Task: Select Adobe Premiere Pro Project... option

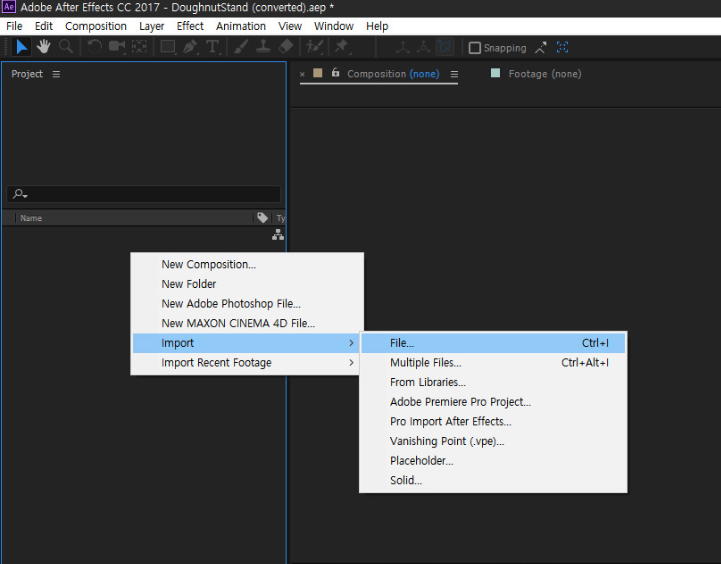Action: (493, 402)
